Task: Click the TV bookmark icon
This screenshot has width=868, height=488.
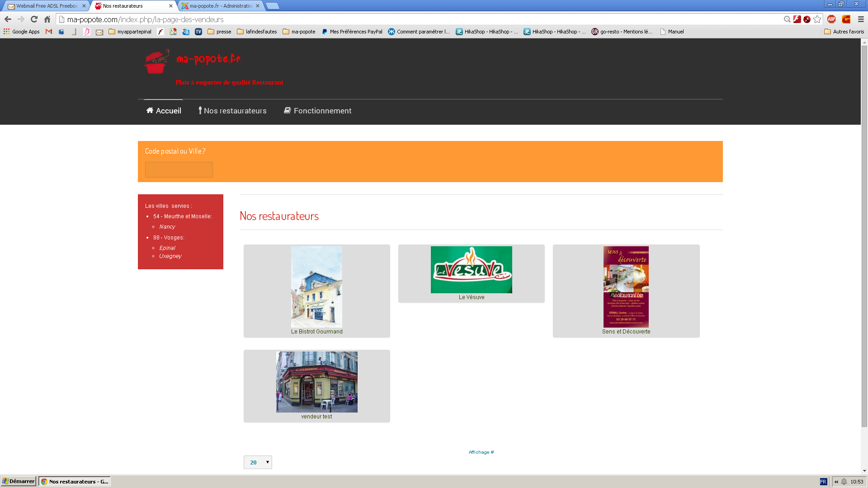Action: pyautogui.click(x=198, y=32)
